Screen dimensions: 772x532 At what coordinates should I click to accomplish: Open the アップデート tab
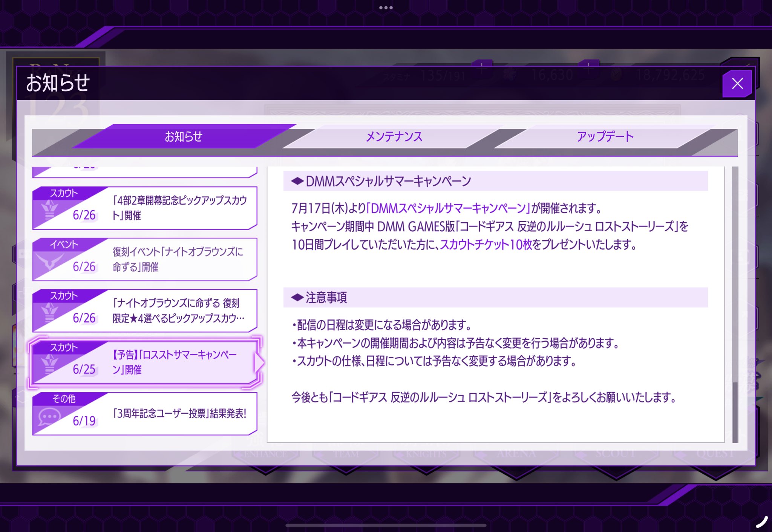point(605,136)
